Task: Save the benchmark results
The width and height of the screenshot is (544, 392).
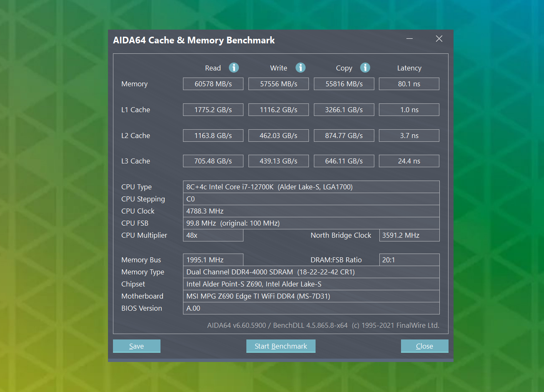Action: (x=137, y=346)
